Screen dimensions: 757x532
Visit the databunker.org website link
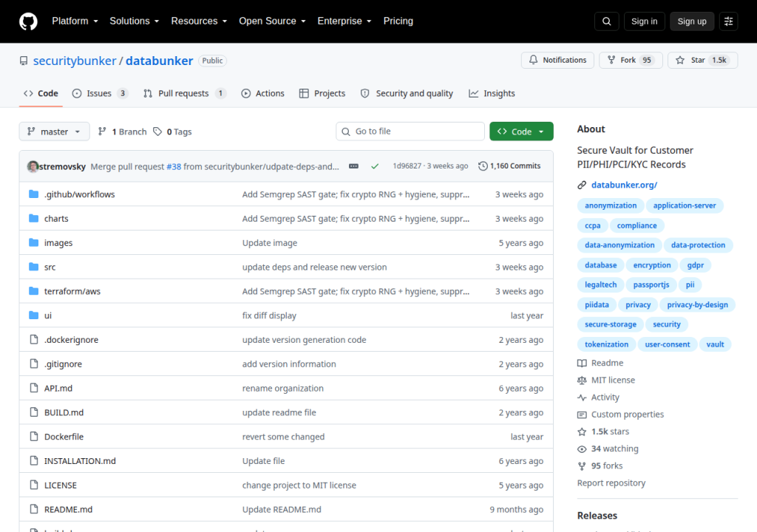tap(624, 185)
